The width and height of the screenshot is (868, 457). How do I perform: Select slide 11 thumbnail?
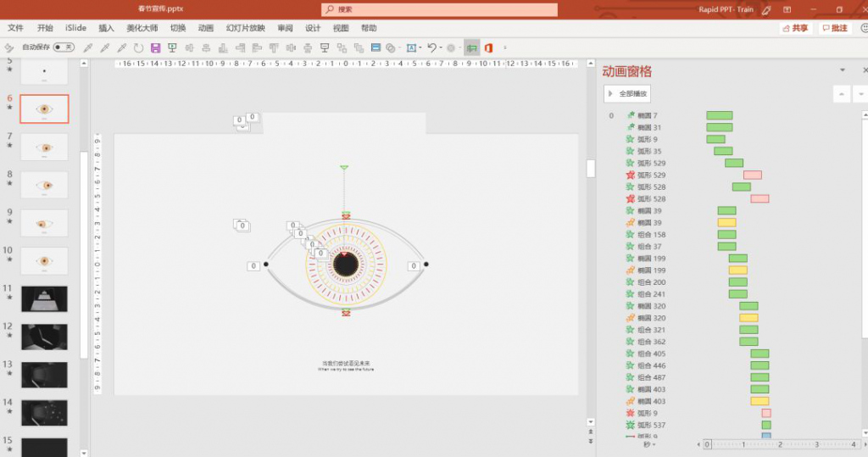coord(44,299)
